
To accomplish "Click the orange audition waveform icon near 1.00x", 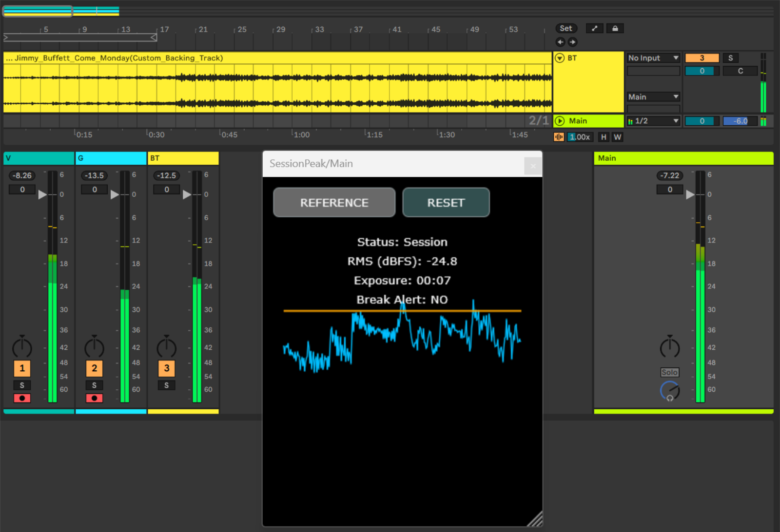I will pos(558,137).
